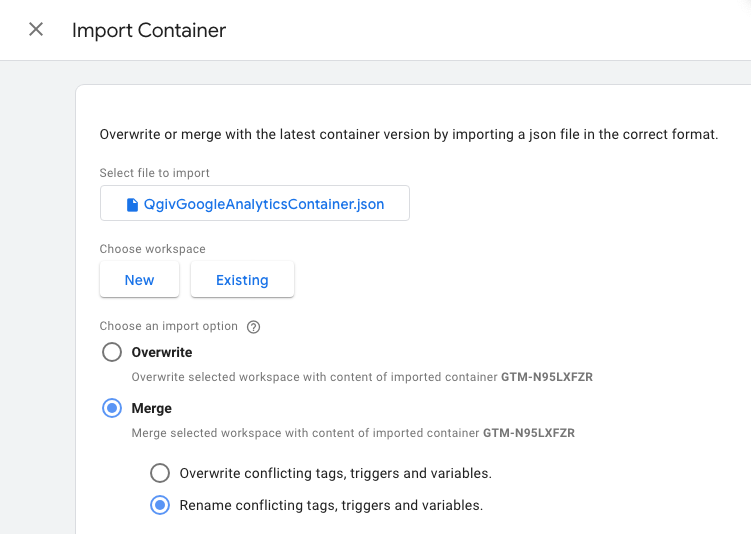This screenshot has height=534, width=751.
Task: Click the 'Overwrite or merge with the latest' instruction text
Action: point(409,135)
